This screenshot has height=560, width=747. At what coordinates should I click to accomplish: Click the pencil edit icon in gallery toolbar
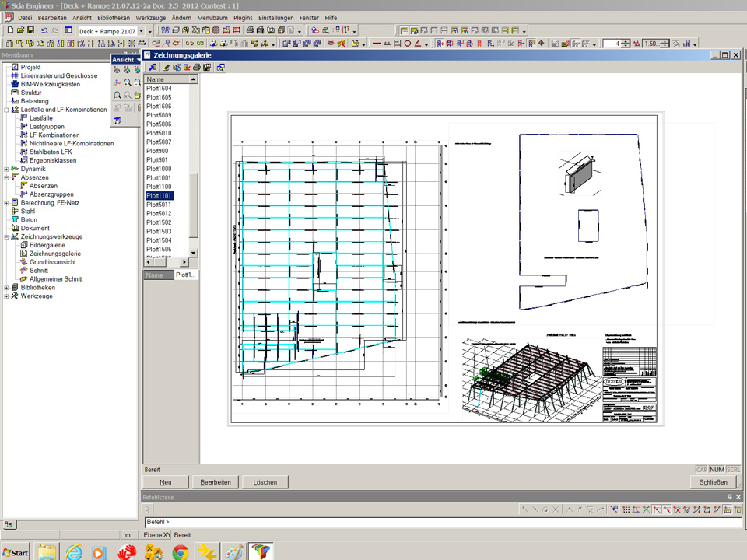(166, 68)
